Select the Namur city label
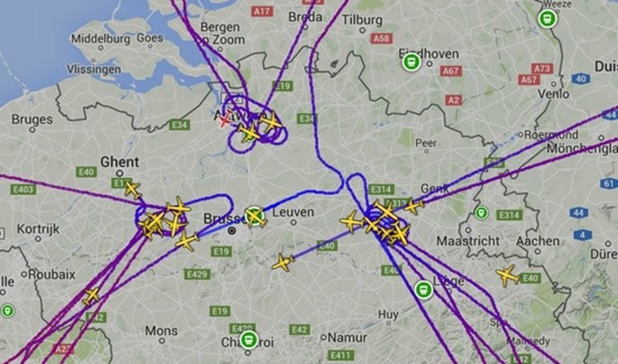Screen dimensions: 618x364 pos(347,338)
